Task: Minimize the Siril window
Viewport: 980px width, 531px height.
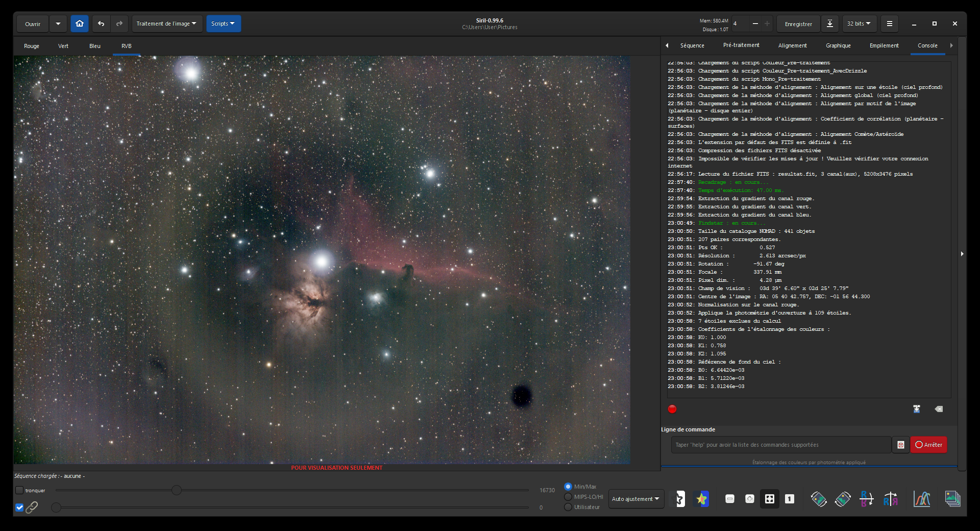Action: coord(914,23)
